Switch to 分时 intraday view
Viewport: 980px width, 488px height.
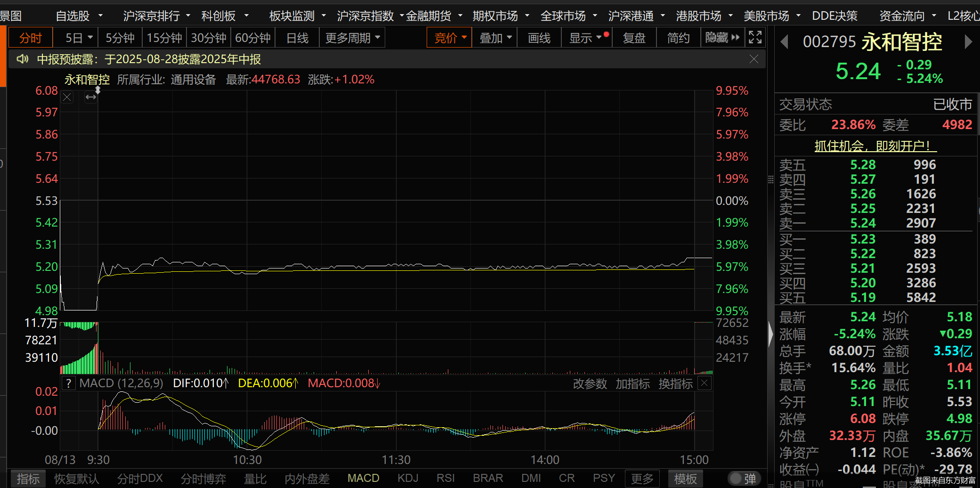coord(31,38)
